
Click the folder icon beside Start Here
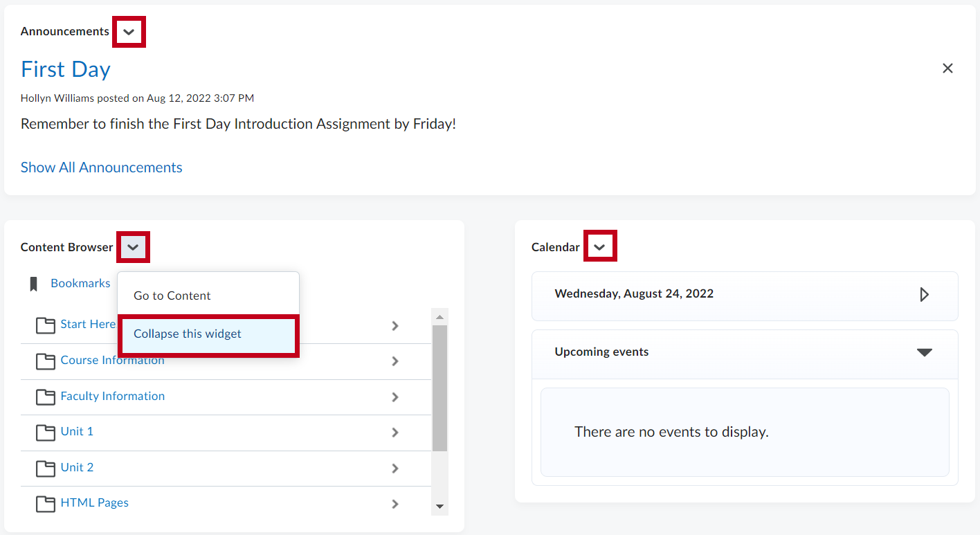(45, 324)
